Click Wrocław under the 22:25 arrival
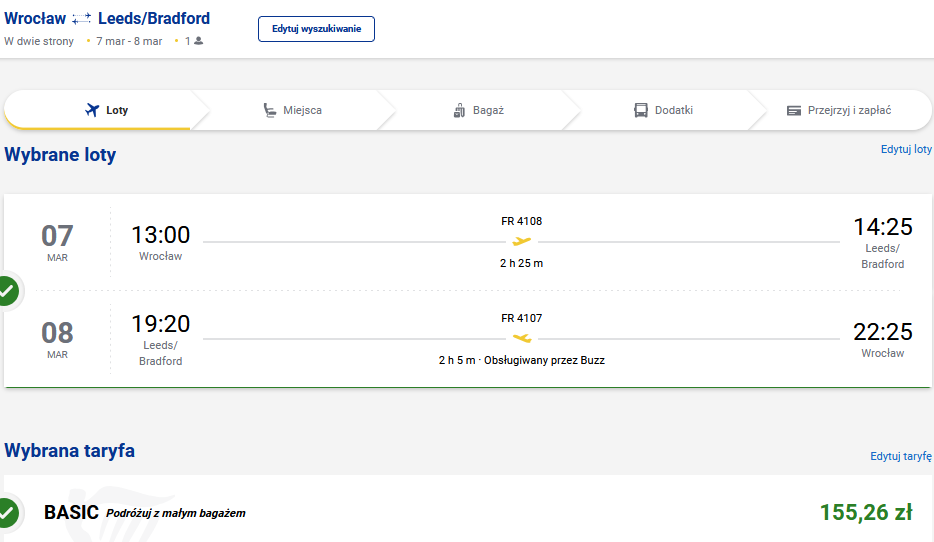This screenshot has width=934, height=542. coord(883,353)
